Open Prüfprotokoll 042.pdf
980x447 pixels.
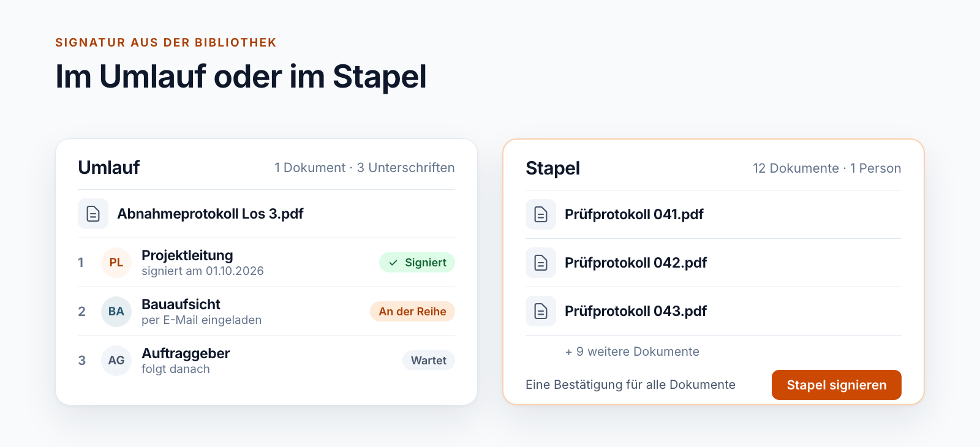(636, 263)
